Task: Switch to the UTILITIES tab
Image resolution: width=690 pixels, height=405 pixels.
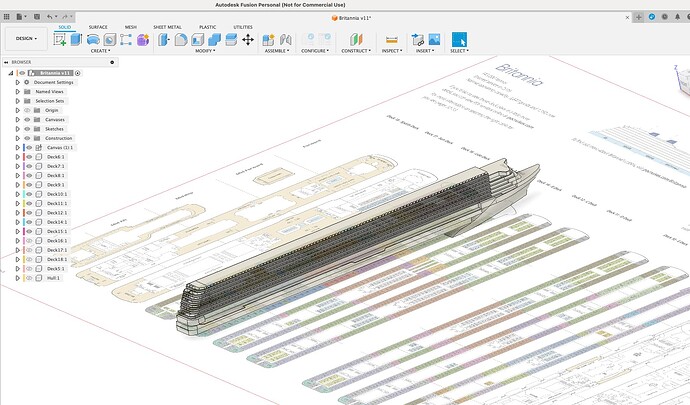Action: click(x=242, y=27)
